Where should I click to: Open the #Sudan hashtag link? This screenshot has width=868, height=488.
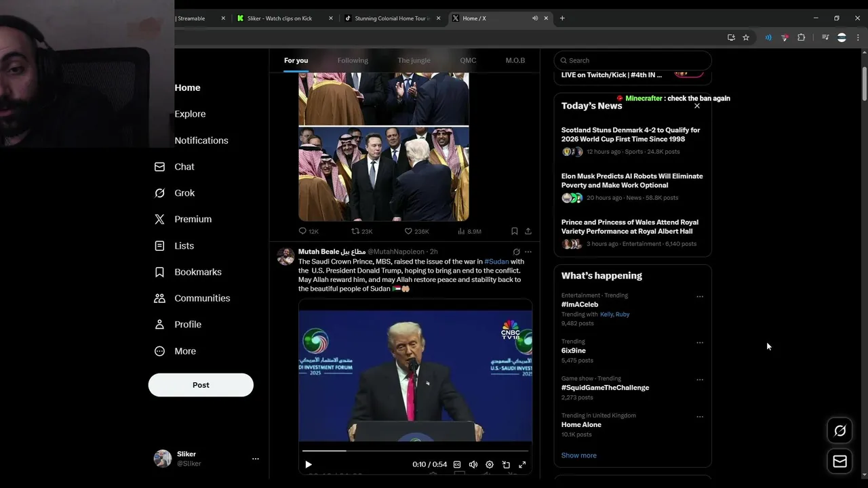pos(496,262)
